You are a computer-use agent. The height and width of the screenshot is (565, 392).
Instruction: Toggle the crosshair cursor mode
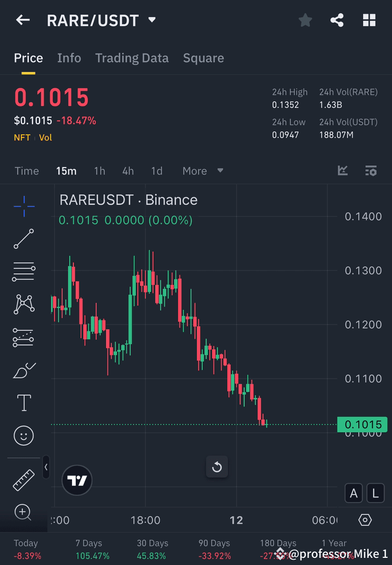pos(23,206)
